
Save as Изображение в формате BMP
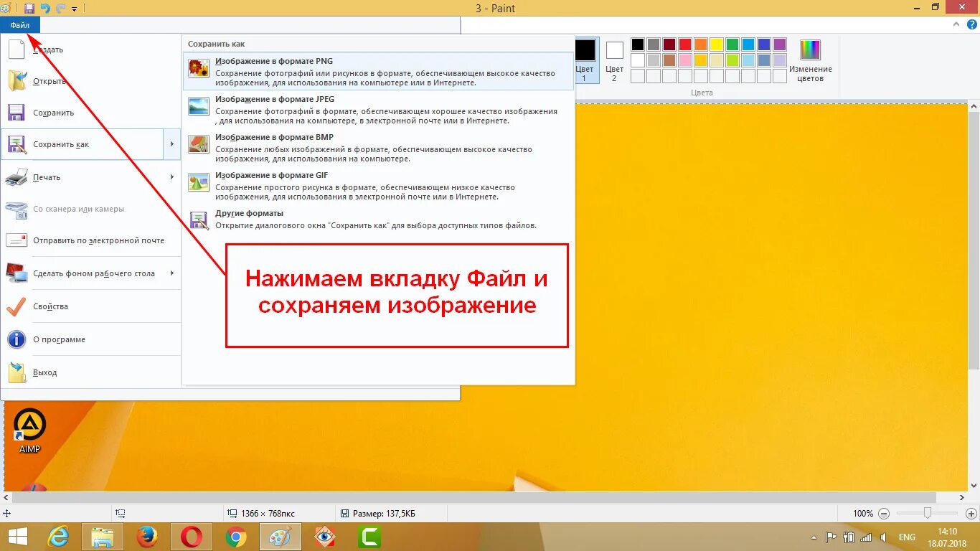point(378,147)
